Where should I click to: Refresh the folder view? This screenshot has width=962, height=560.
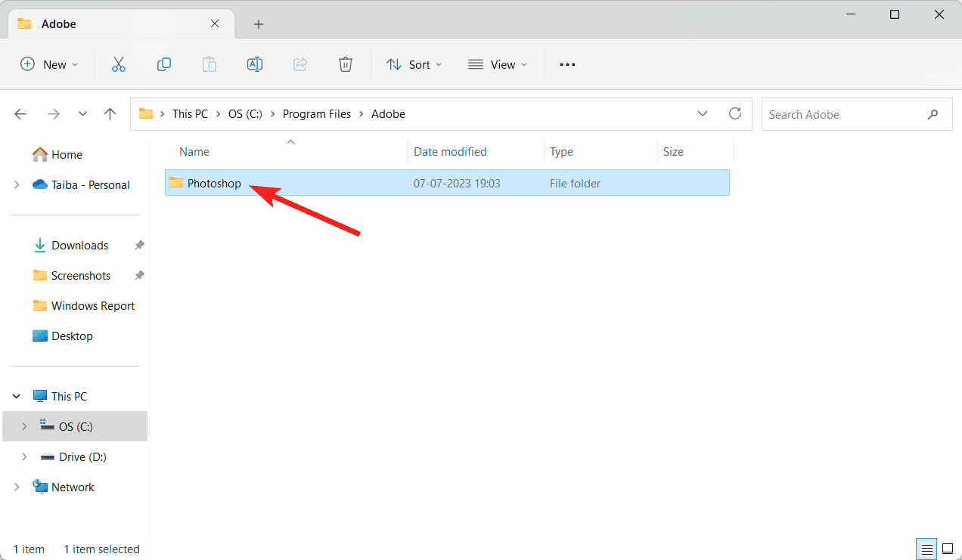coord(734,113)
